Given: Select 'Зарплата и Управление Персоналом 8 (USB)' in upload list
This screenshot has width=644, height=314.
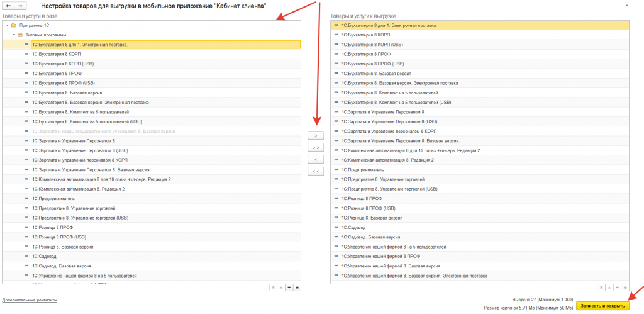Looking at the screenshot, I should [480, 121].
